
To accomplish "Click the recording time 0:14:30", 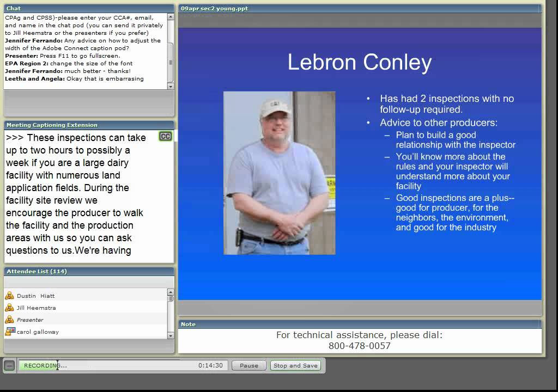I will (210, 365).
